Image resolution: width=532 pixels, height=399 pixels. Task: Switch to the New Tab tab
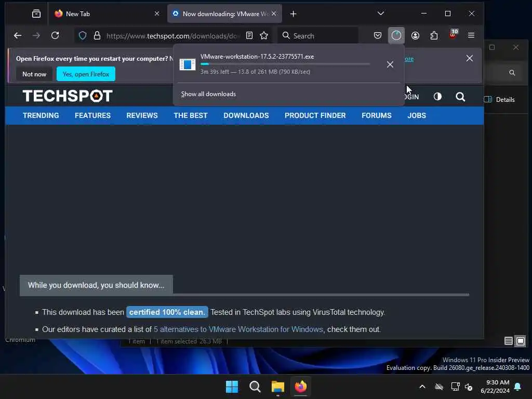point(106,14)
